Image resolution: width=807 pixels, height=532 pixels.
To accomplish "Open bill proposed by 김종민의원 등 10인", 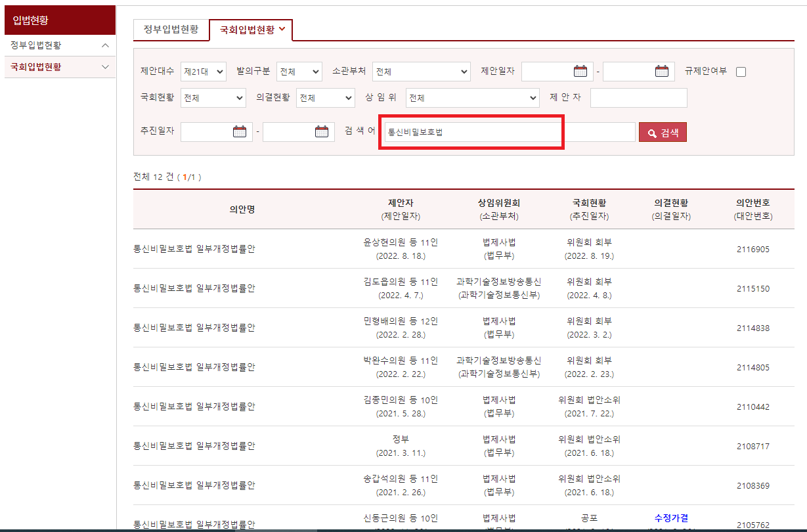I will pos(194,407).
